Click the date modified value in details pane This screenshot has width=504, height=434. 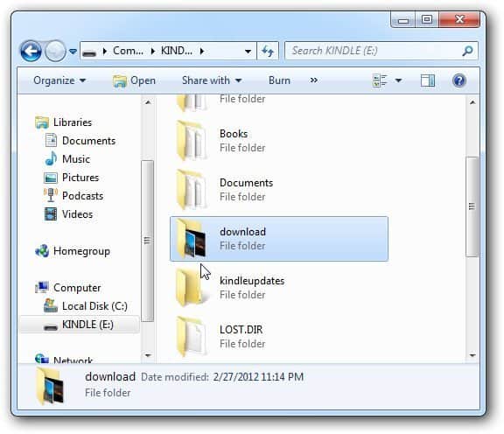pos(258,377)
